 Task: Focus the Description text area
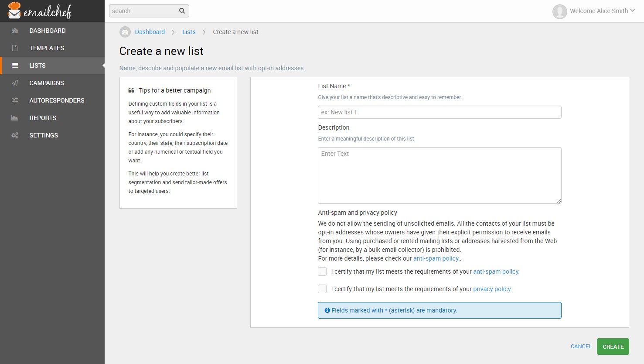[440, 175]
